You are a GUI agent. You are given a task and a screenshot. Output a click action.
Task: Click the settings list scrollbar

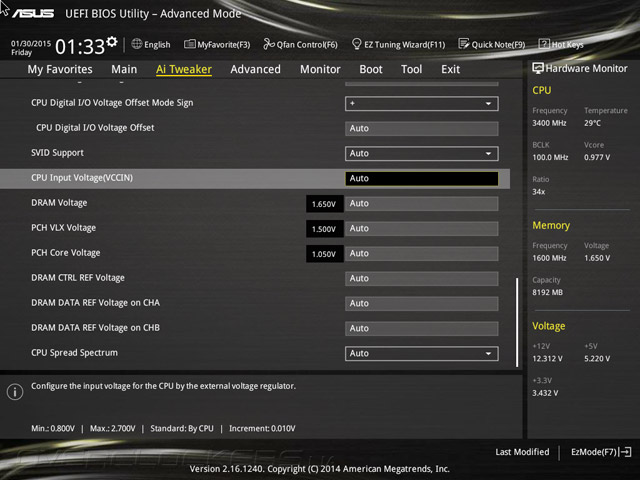click(517, 322)
